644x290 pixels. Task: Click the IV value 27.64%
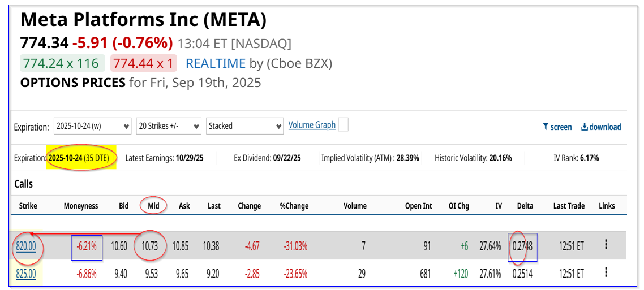(x=491, y=246)
